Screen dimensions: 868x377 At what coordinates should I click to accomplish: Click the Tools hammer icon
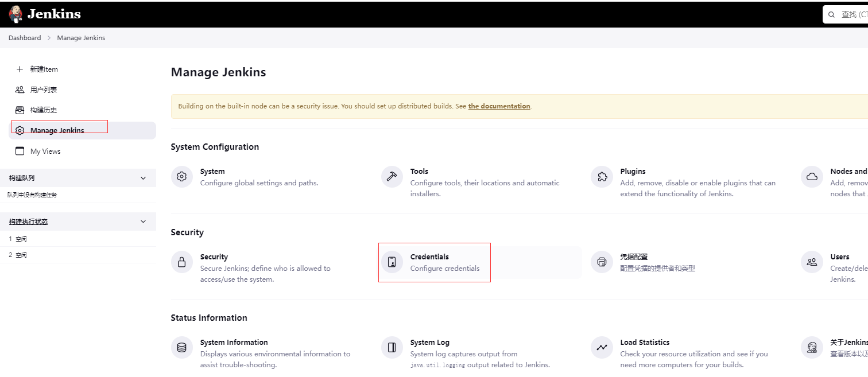pos(392,177)
